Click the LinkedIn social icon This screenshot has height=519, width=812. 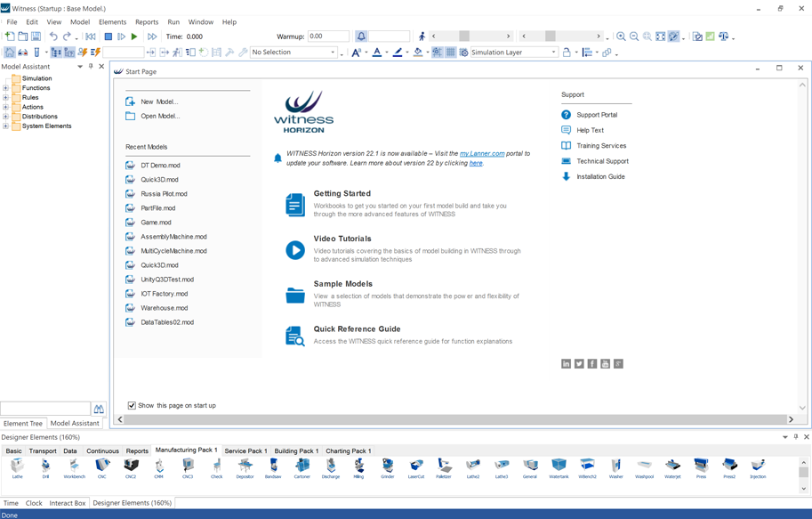coord(566,364)
